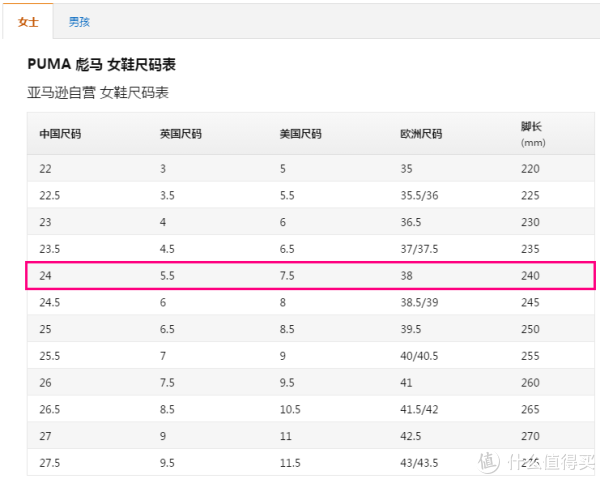Select China size cell 22.5
The image size is (600, 479).
click(x=50, y=196)
